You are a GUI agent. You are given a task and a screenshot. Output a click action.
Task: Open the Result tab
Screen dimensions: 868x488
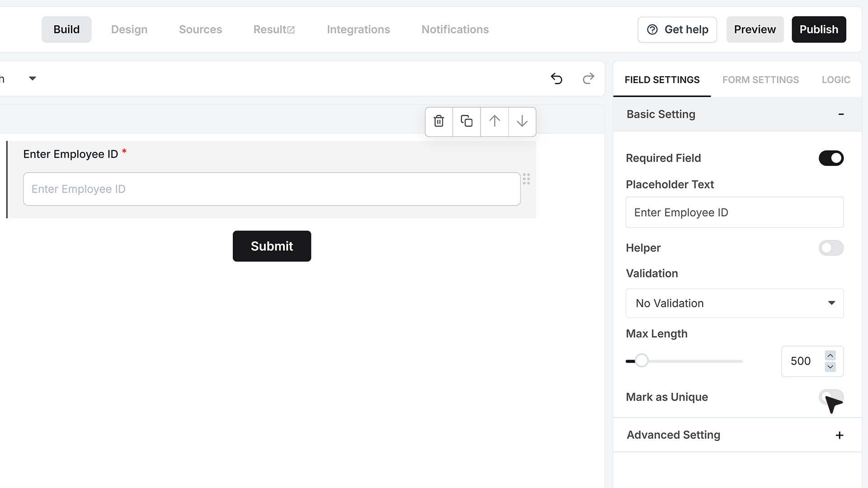tap(274, 29)
